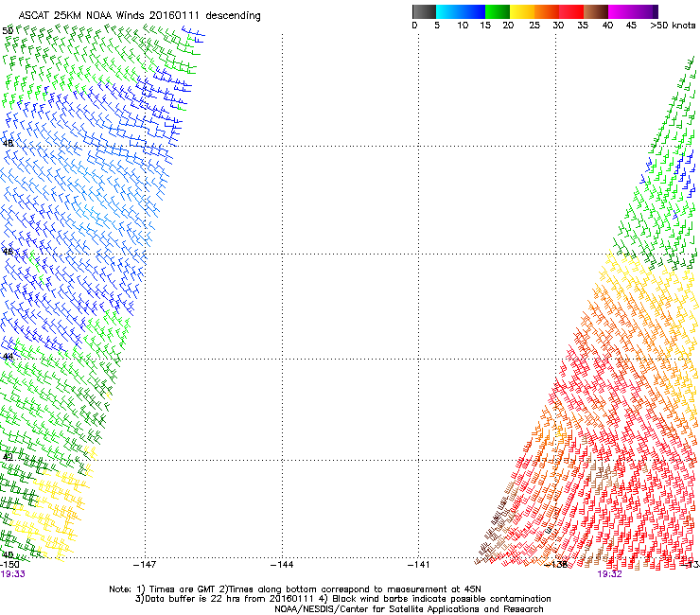Click the NOAA/NESDIS credit line
This screenshot has height=615, width=700.
[409, 609]
